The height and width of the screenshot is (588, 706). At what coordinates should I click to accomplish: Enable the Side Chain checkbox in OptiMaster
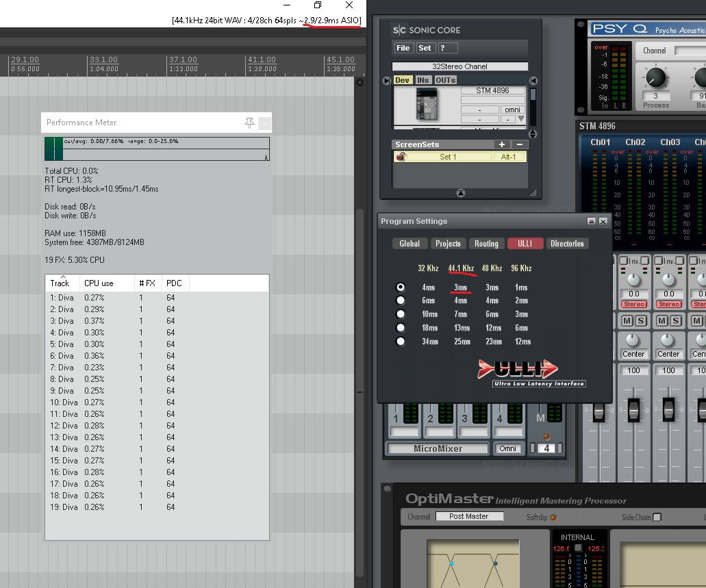[x=657, y=517]
